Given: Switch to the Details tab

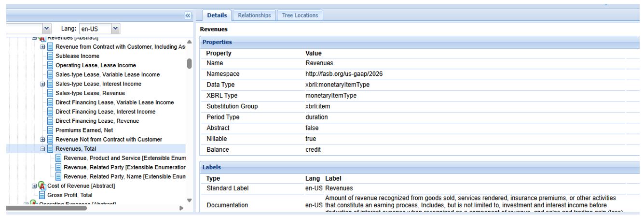Looking at the screenshot, I should click(x=217, y=15).
